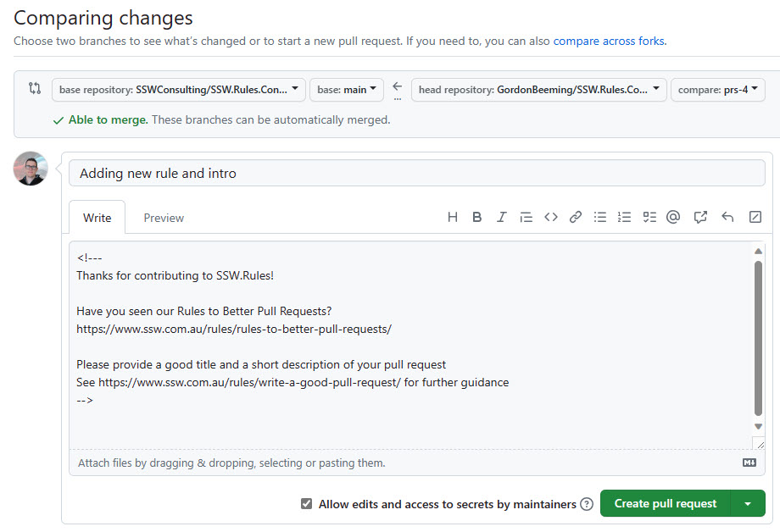The width and height of the screenshot is (780, 532).
Task: Apply italic formatting to text
Action: (x=501, y=217)
